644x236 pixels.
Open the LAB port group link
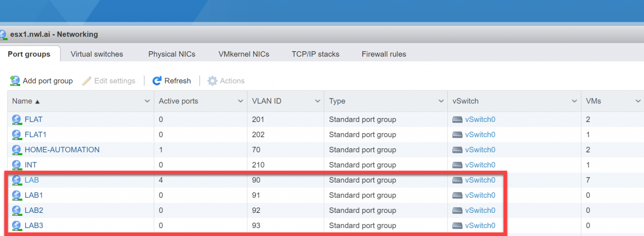32,180
